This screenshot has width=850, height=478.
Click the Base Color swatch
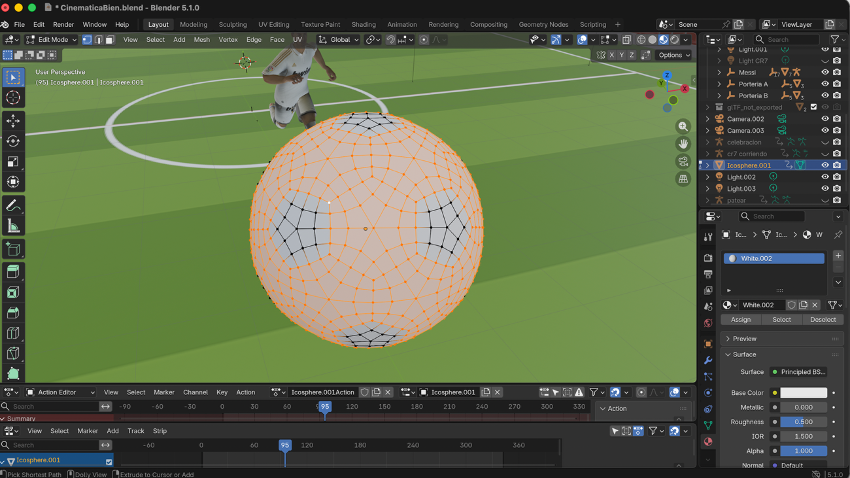tap(804, 393)
